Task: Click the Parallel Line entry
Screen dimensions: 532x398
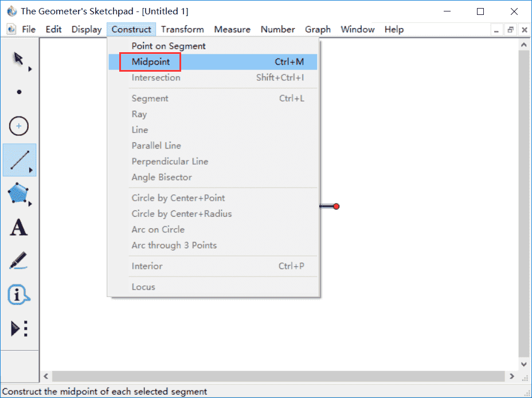Action: tap(213, 146)
